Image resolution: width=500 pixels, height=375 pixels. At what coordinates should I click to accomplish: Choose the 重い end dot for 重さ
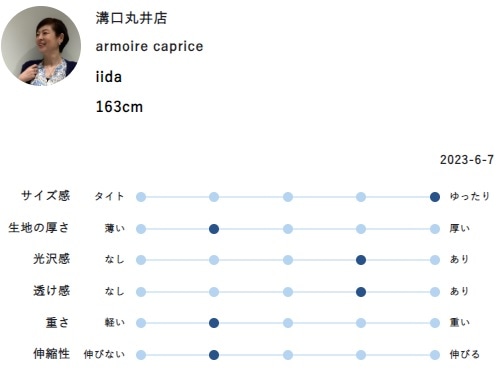(435, 323)
